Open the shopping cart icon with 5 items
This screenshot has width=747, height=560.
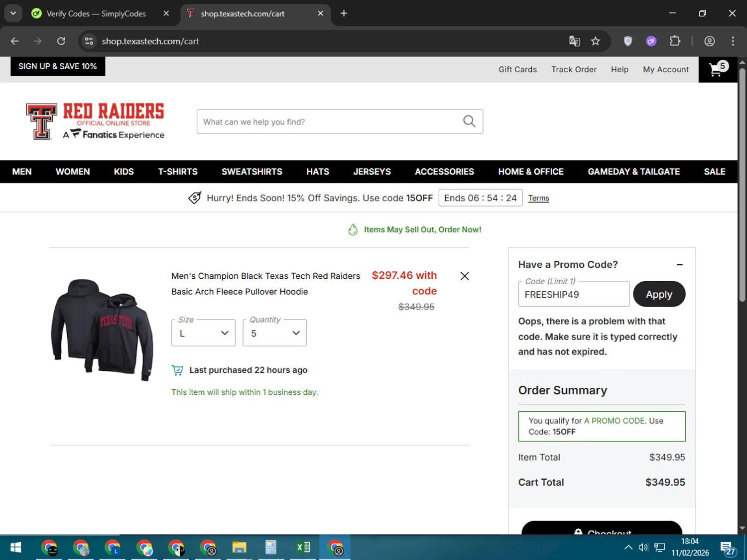[x=718, y=69]
